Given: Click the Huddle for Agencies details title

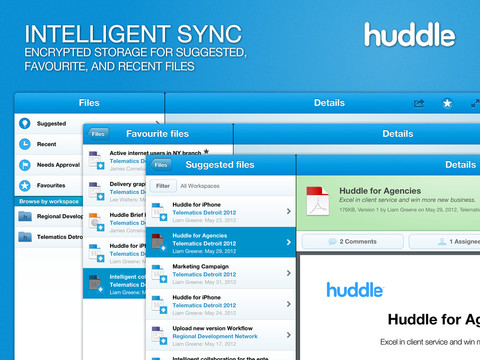Looking at the screenshot, I should [x=380, y=191].
